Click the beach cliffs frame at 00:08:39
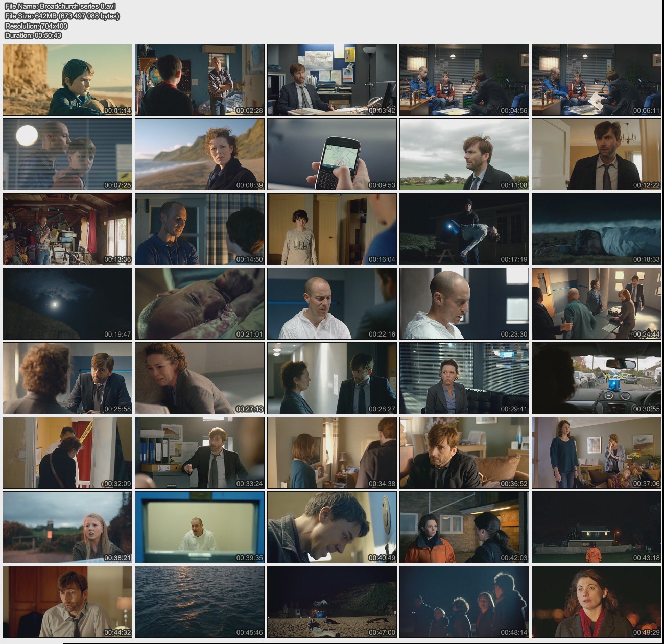 point(200,154)
